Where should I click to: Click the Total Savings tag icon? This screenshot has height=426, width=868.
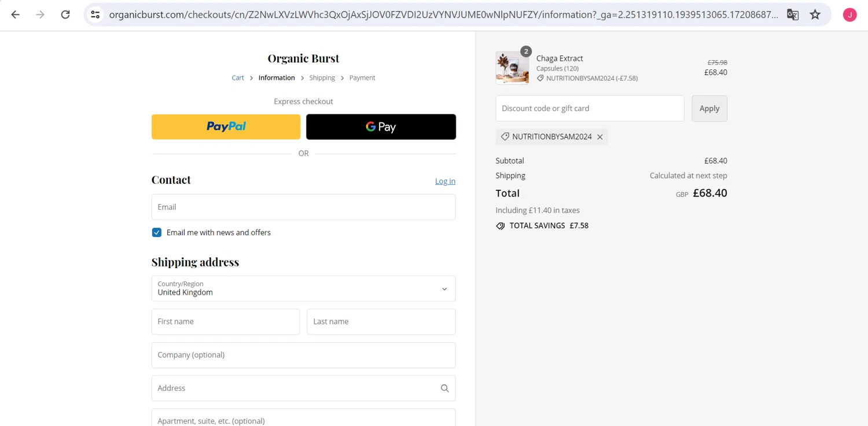501,226
